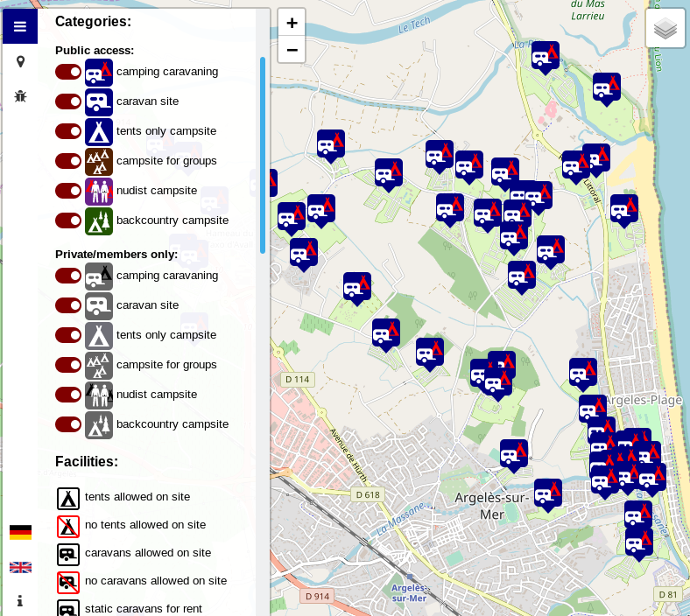The height and width of the screenshot is (616, 690).
Task: Open the location marker sidebar tab
Action: point(20,61)
